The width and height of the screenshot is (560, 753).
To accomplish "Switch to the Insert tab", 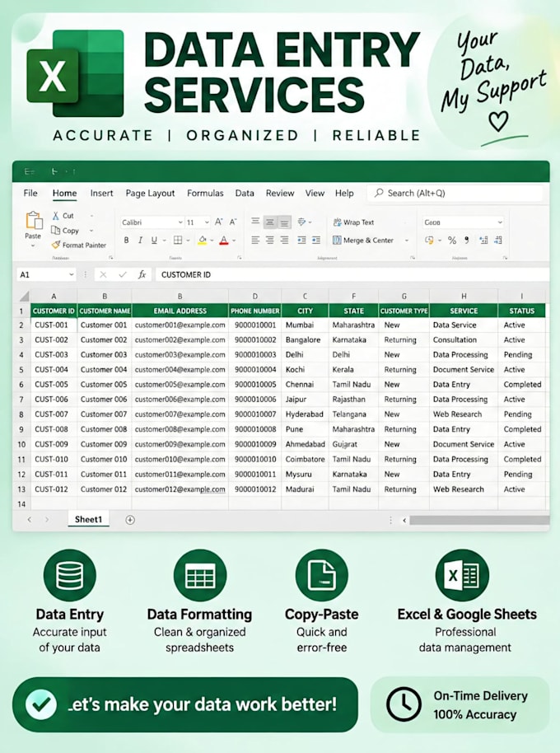I will pyautogui.click(x=102, y=193).
